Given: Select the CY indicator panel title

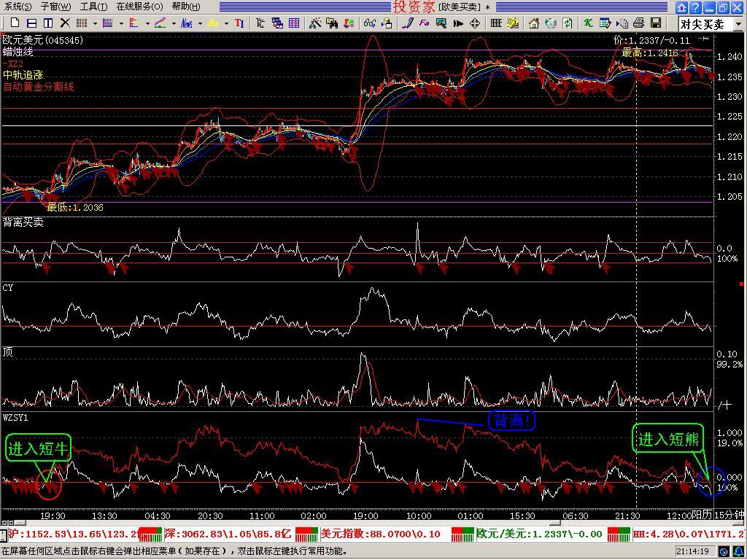Looking at the screenshot, I should tap(7, 287).
